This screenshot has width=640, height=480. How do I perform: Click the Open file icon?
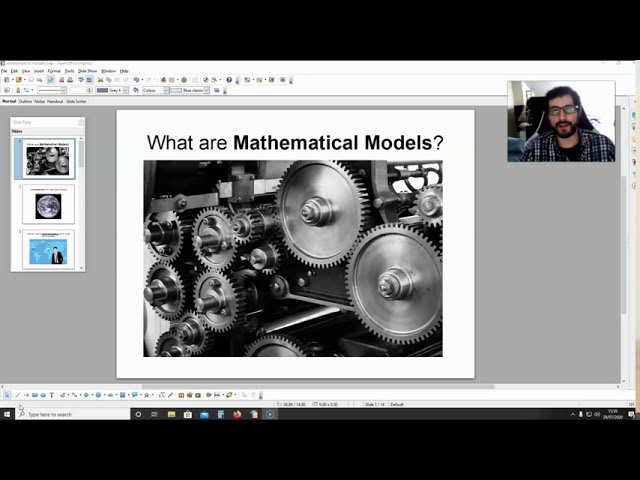coord(18,80)
